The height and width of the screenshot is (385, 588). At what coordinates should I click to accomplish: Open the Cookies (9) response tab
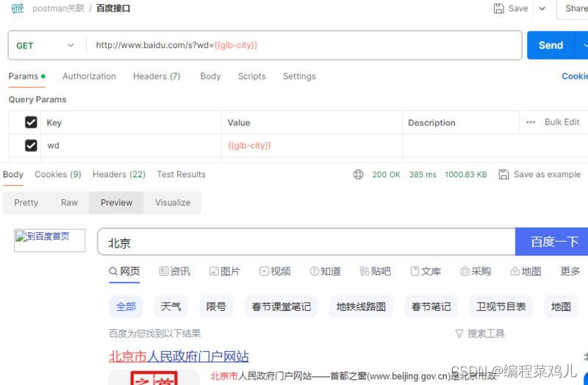tap(58, 175)
